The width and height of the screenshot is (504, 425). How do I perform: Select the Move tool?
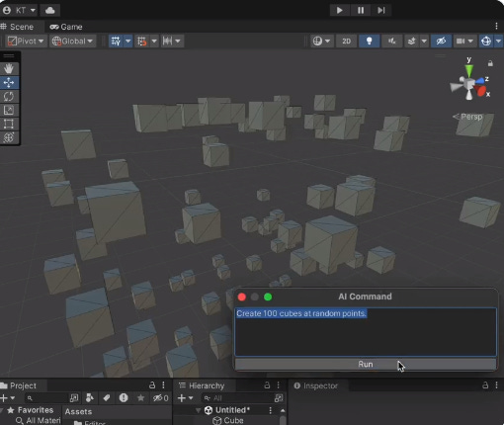[x=9, y=82]
